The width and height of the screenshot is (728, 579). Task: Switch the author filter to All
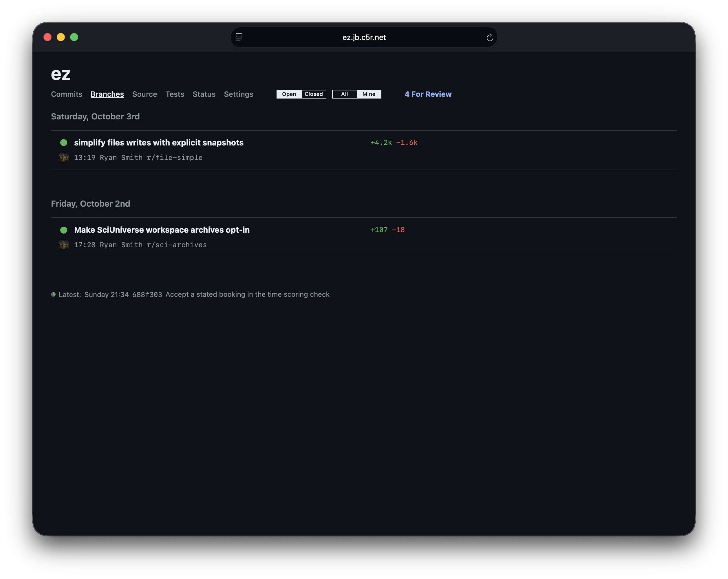click(344, 94)
